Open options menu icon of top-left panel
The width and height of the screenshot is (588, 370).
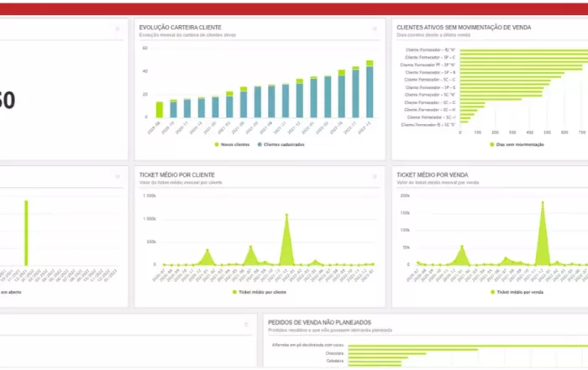point(118,29)
